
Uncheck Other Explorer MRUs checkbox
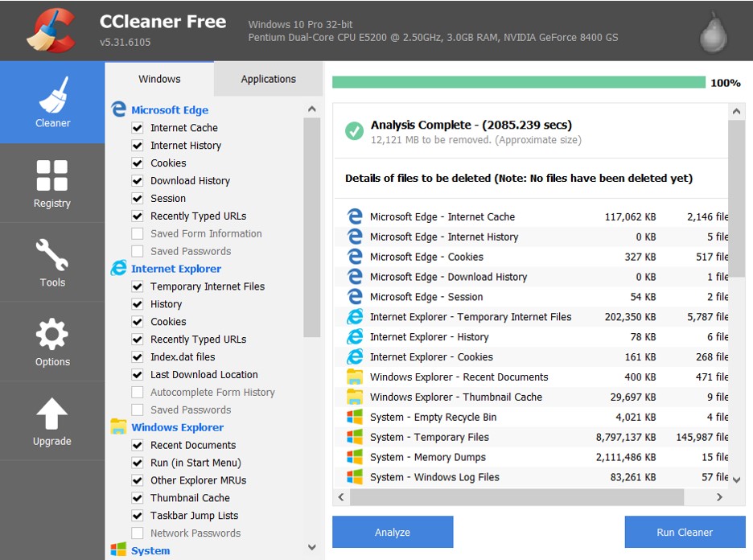click(138, 480)
